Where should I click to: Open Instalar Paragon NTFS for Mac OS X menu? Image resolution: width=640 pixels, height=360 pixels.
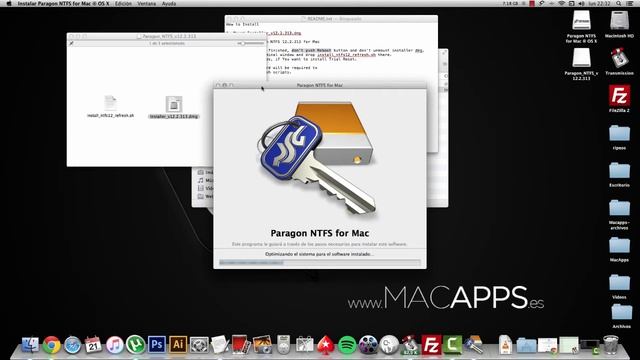[63, 3]
